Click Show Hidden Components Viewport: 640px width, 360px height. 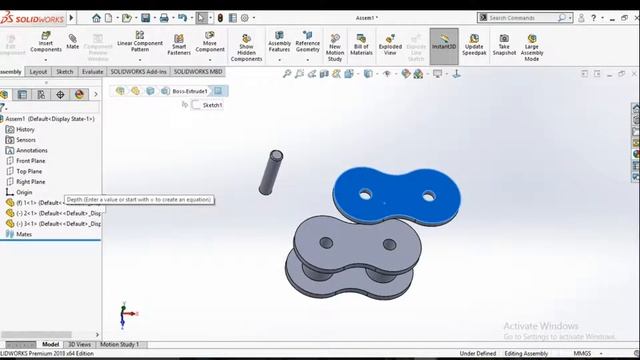point(246,48)
